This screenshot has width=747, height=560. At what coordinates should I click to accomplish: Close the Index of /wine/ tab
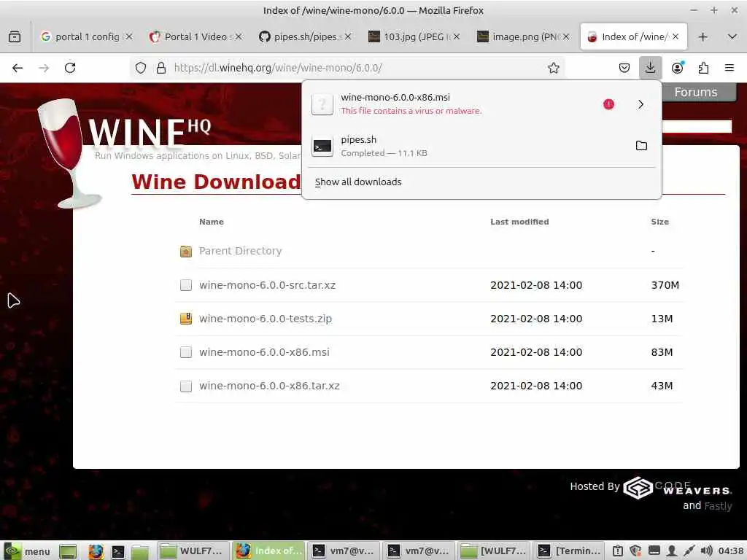[675, 36]
